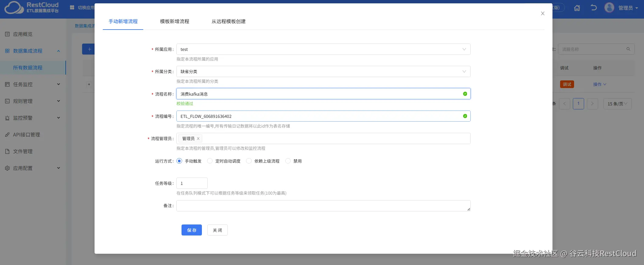Focus the 流程名称 input field
The height and width of the screenshot is (265, 644).
coord(324,94)
